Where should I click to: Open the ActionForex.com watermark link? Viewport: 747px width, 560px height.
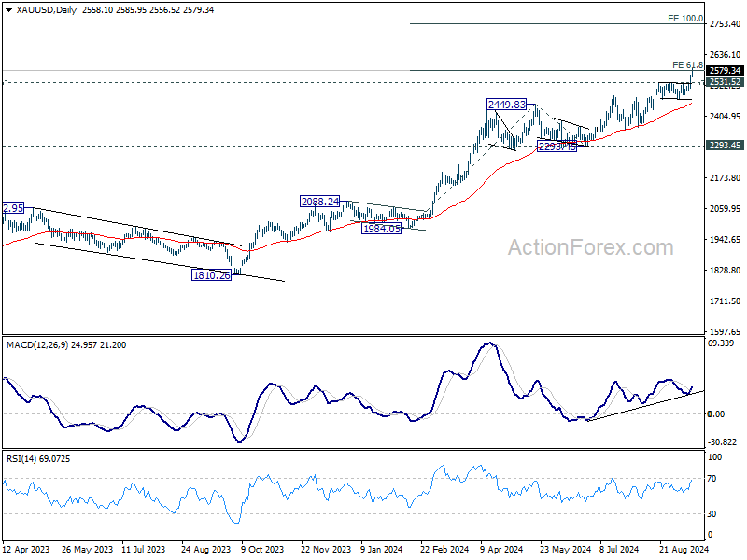pos(589,247)
